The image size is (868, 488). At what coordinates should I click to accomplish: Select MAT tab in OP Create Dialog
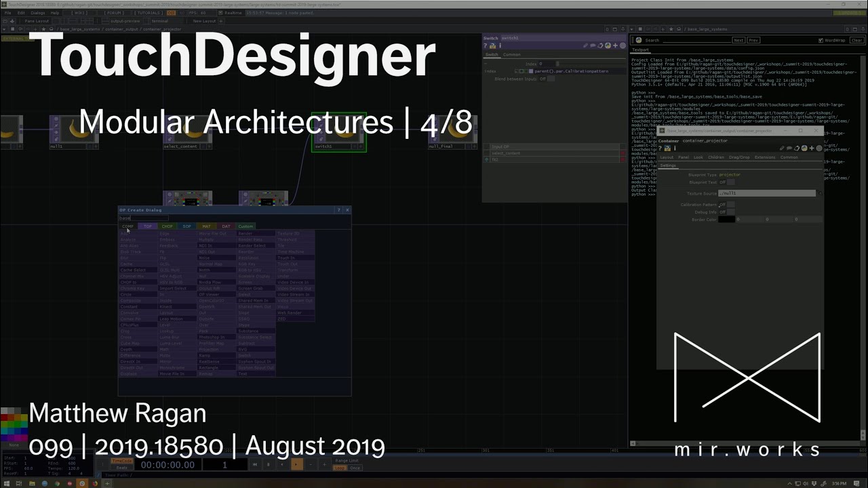click(206, 226)
